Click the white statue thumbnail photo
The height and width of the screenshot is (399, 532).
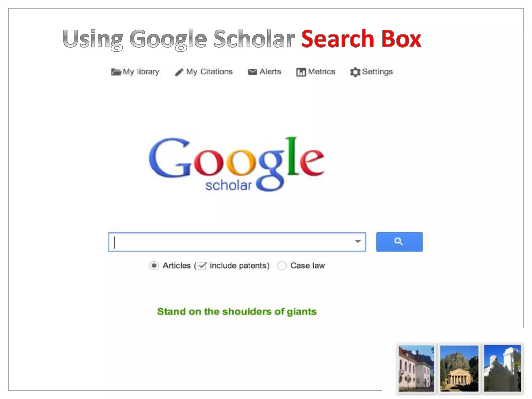click(x=502, y=368)
